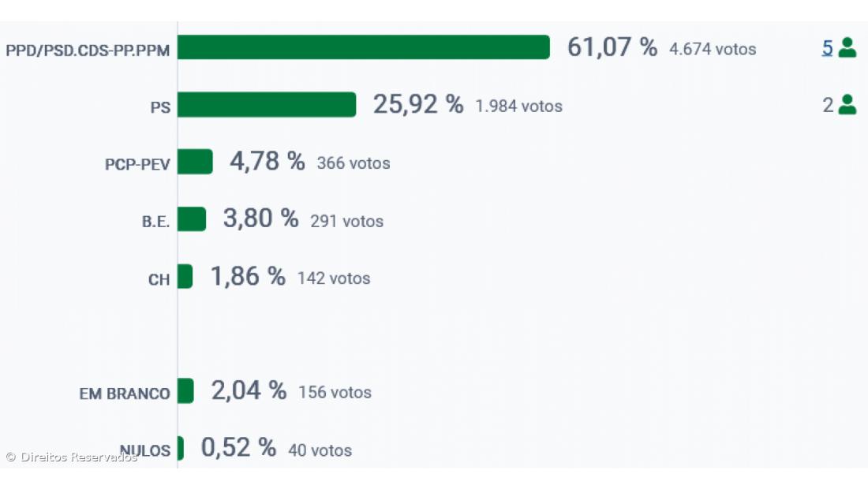Click the 40 votos null count

(320, 450)
